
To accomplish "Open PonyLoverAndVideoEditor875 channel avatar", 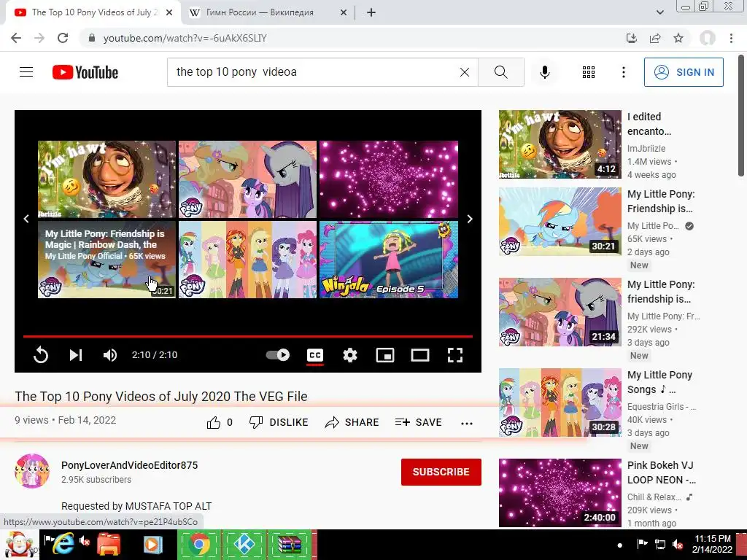I will pyautogui.click(x=32, y=471).
